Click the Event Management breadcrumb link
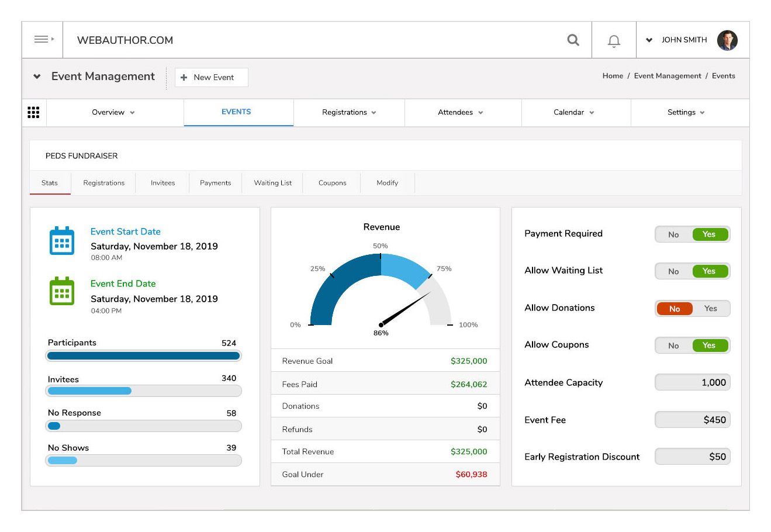Image resolution: width=771 pixels, height=532 pixels. 667,76
